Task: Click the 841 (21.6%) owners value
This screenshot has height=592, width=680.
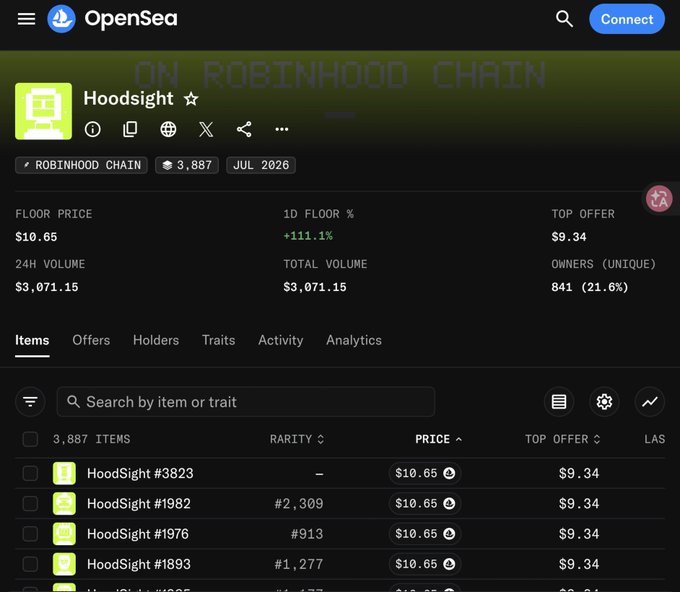Action: [590, 287]
